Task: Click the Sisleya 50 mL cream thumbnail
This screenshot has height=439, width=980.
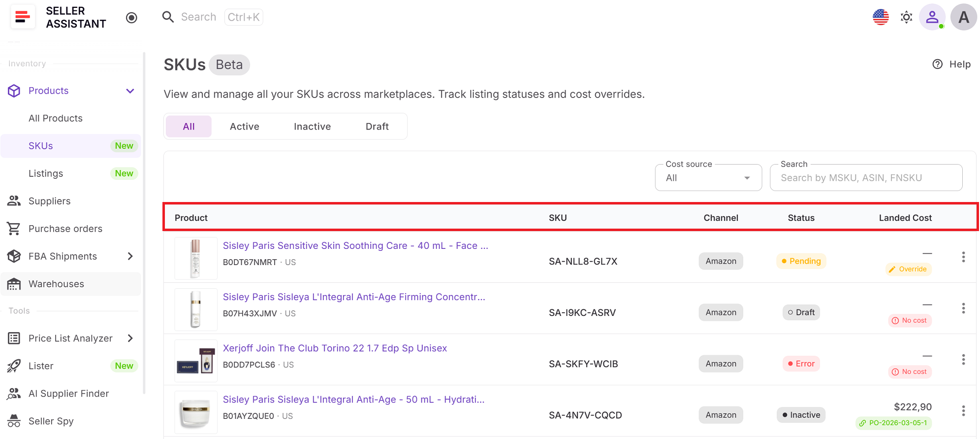Action: (196, 412)
